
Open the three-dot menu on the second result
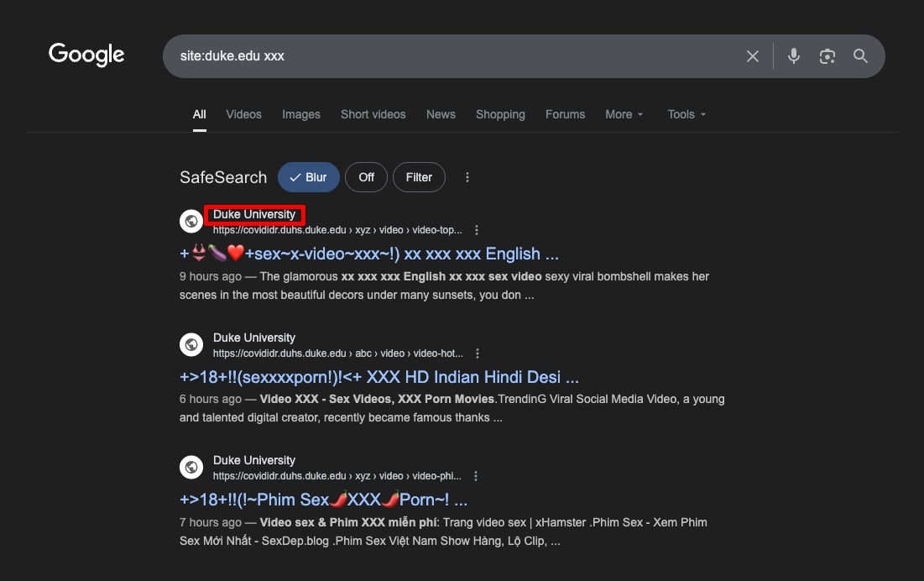(477, 353)
